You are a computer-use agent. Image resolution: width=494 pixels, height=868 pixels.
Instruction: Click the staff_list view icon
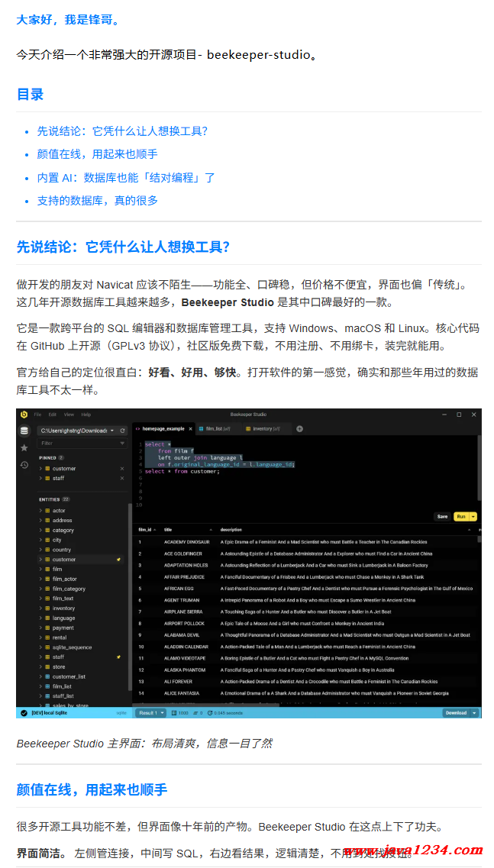point(47,695)
